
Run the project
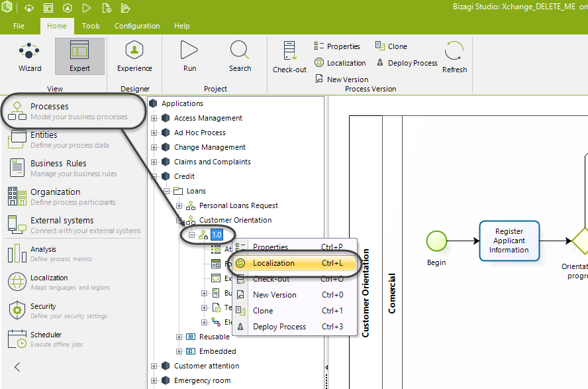189,56
